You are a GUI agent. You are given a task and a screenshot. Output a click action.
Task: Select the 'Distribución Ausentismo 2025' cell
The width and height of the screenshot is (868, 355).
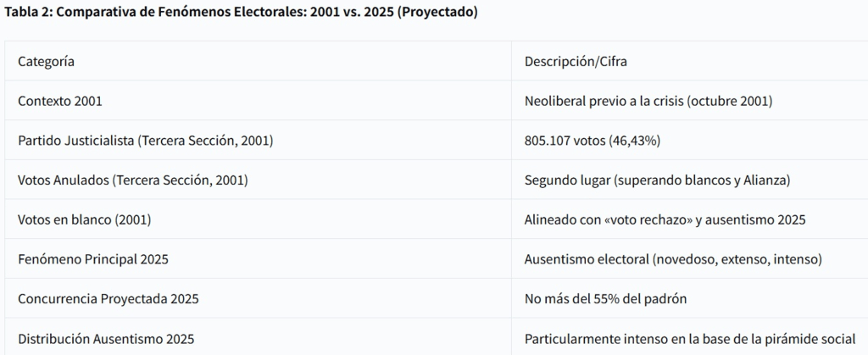[x=258, y=337]
